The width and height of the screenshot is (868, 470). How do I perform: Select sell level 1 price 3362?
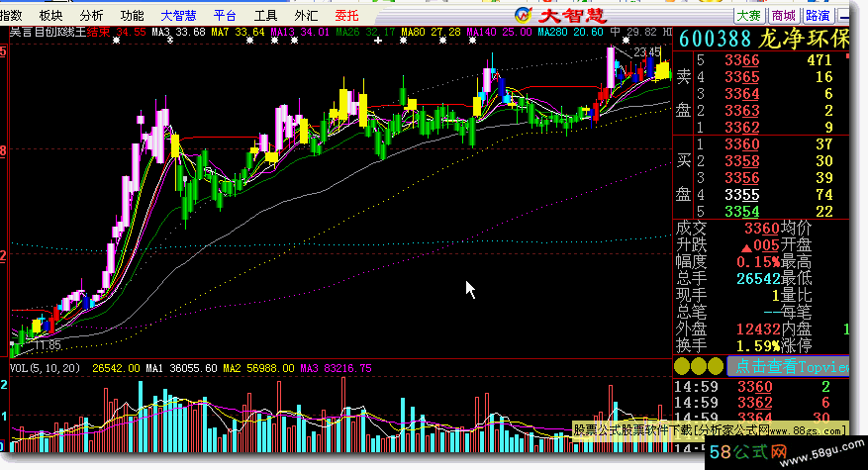coord(741,127)
